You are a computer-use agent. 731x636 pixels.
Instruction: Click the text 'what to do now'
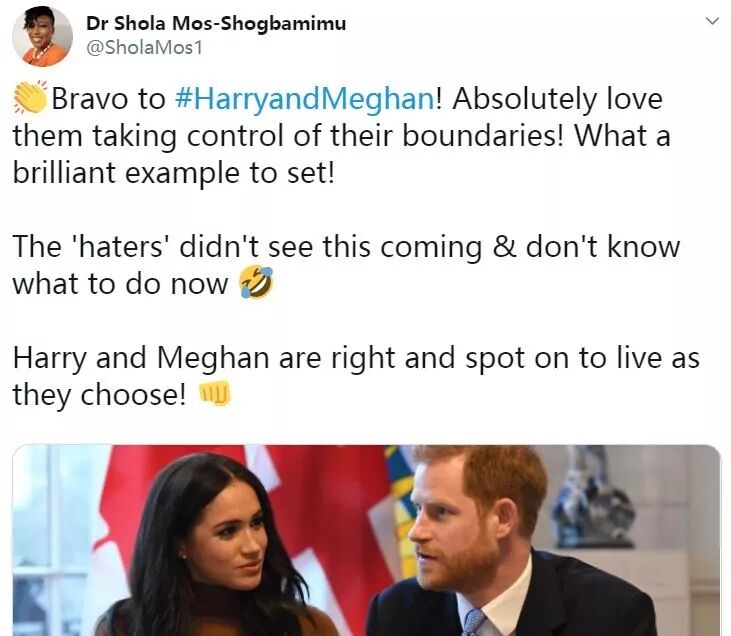[120, 283]
